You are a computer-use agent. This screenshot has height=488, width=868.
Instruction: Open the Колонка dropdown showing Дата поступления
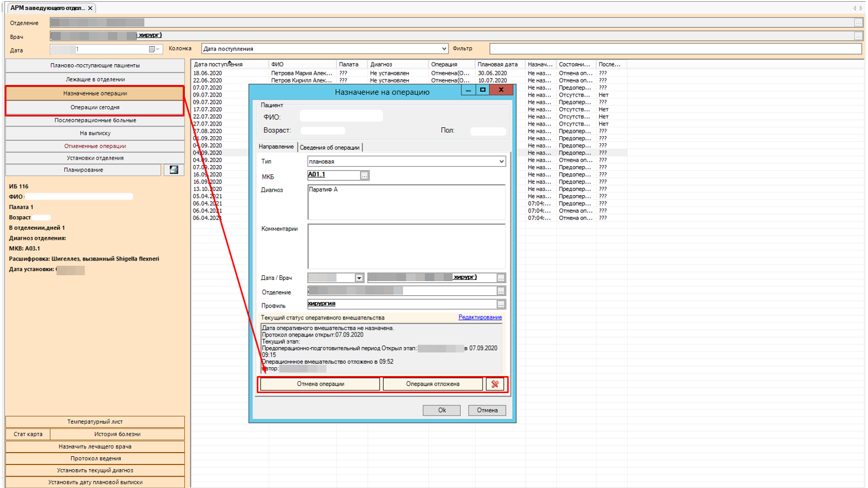444,49
